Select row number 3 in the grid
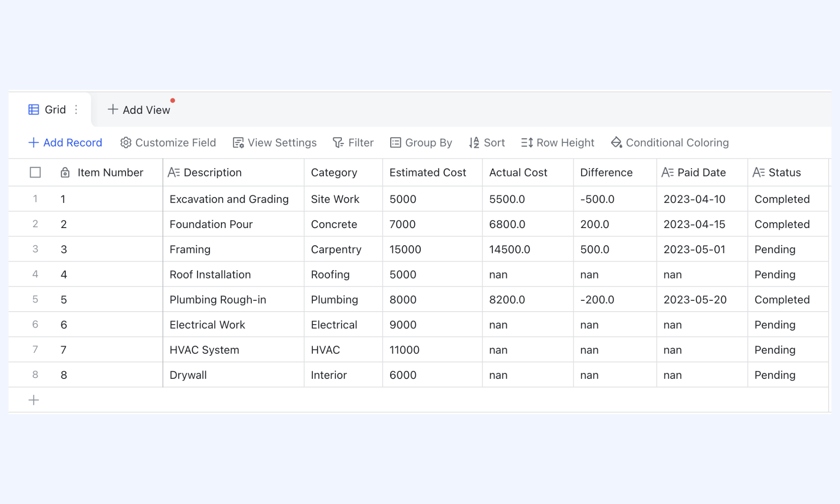Image resolution: width=840 pixels, height=504 pixels. pos(35,249)
